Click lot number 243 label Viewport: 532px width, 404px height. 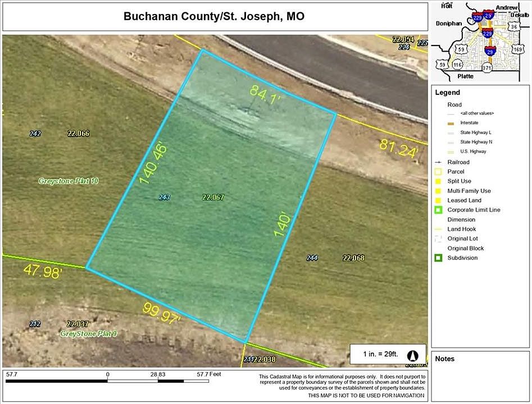[x=165, y=198]
